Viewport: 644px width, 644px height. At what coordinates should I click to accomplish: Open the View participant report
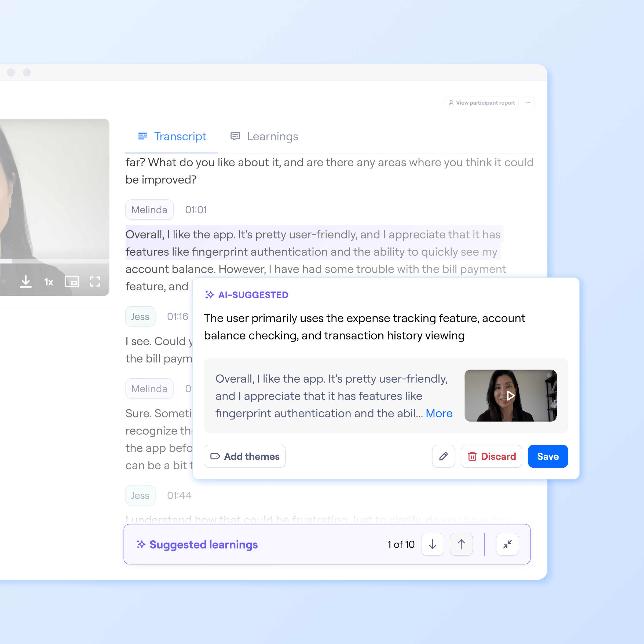point(481,103)
